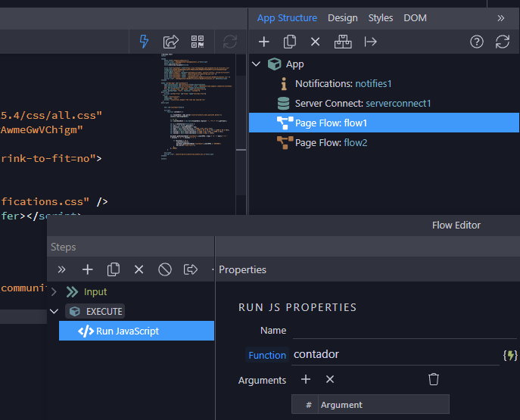Open help in App Structure panel

coord(477,42)
